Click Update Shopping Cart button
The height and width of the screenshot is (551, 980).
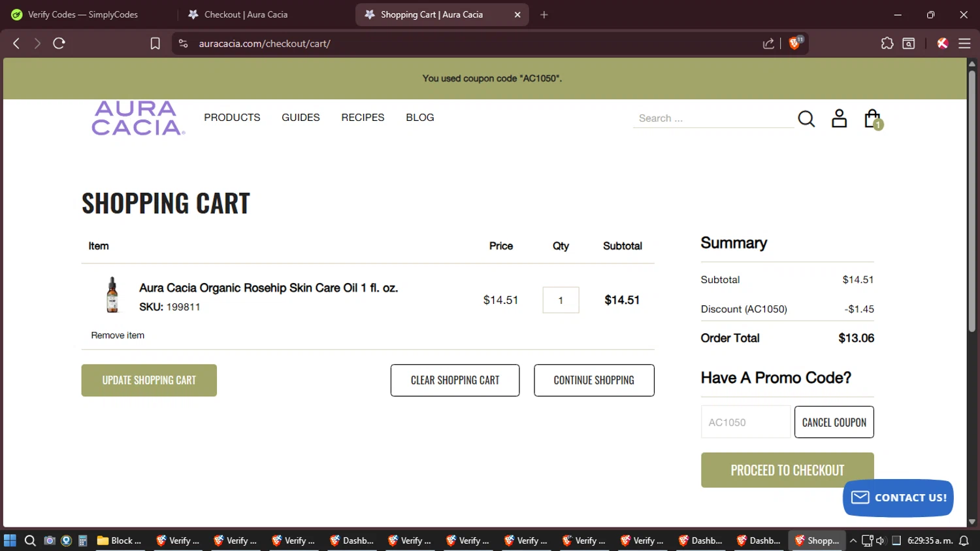(149, 380)
